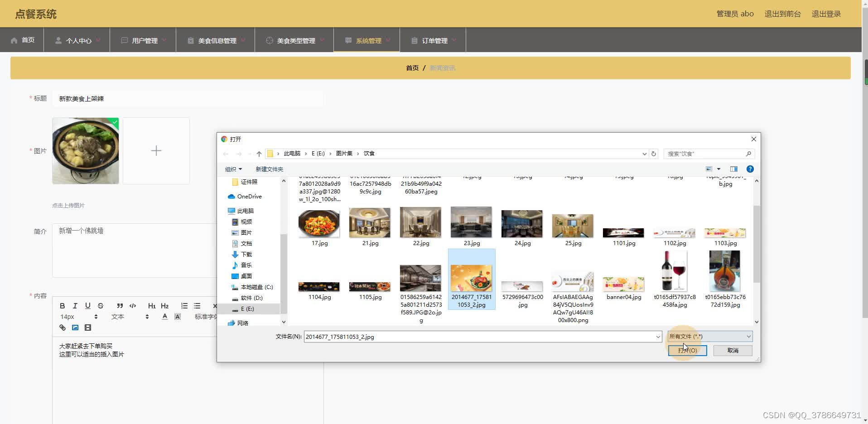Expand the 订单管理 menu
This screenshot has width=868, height=424.
(x=433, y=40)
